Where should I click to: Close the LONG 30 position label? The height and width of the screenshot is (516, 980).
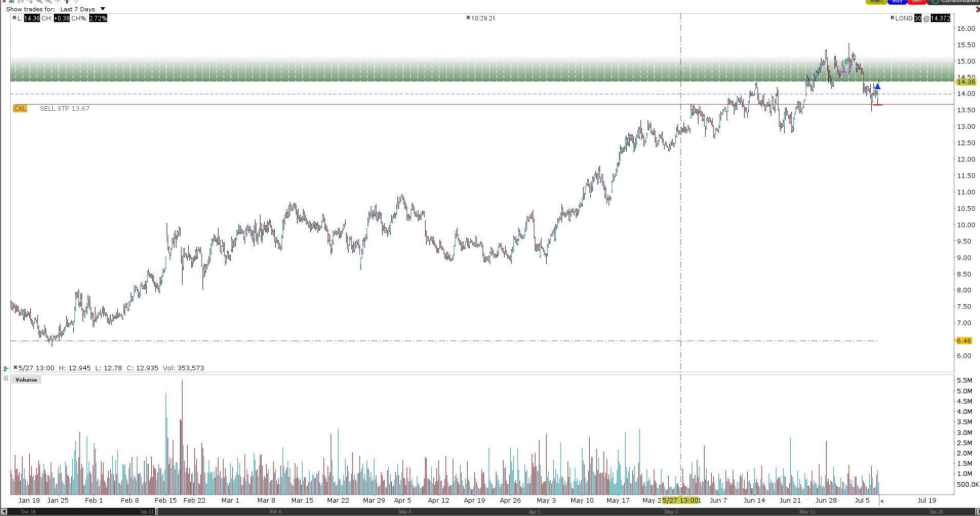click(x=892, y=18)
